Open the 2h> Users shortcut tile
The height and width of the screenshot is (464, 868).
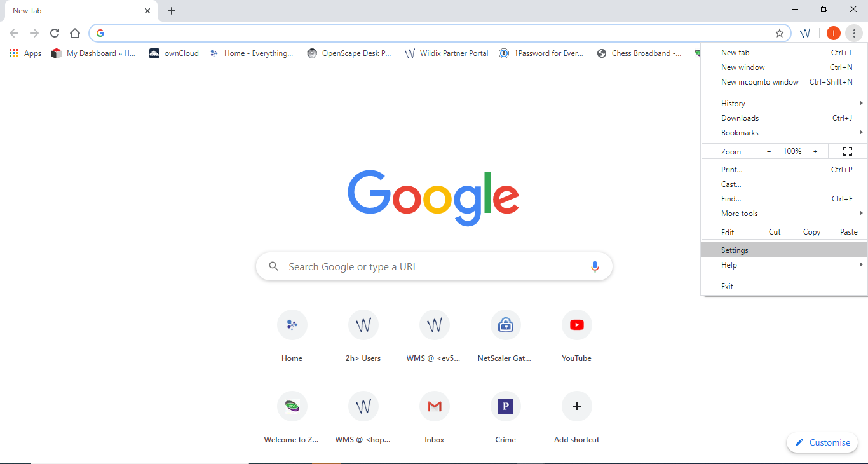click(363, 337)
